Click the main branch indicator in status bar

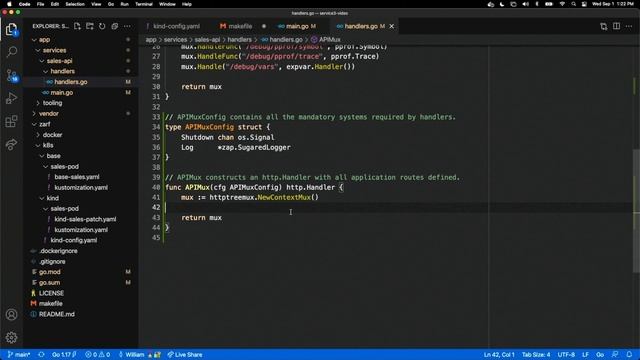pos(19,355)
